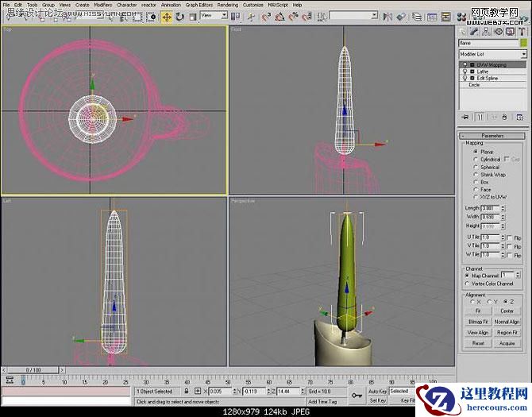Open the Modifiers menu
532x417 pixels.
[x=102, y=5]
